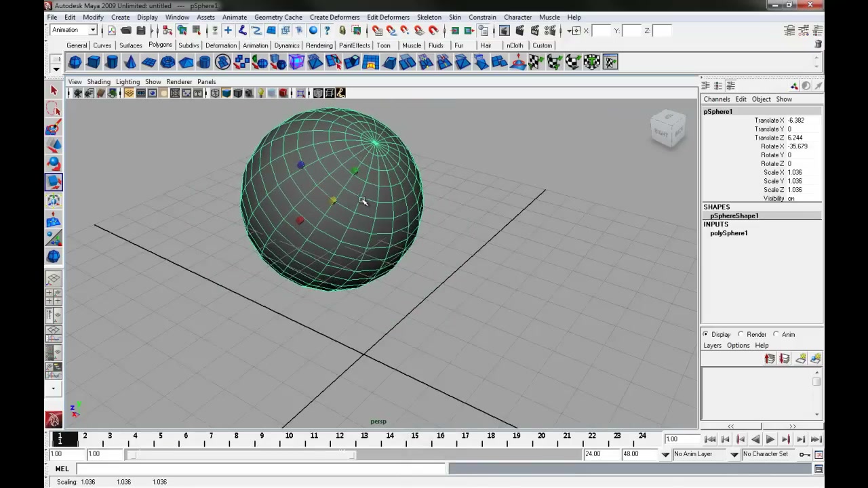Open animation preferences icon near timeline
The height and width of the screenshot is (488, 868).
(x=818, y=454)
